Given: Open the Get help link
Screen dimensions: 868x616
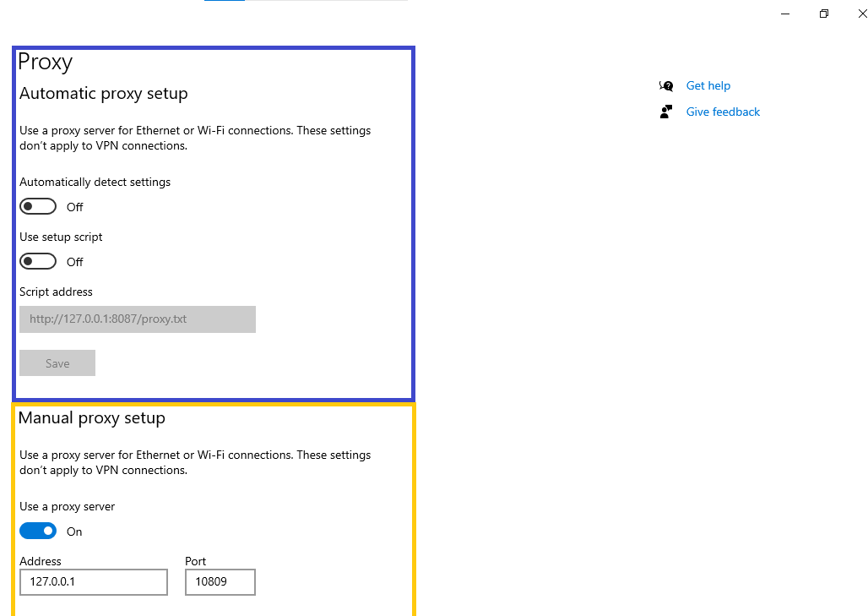Looking at the screenshot, I should (x=708, y=85).
